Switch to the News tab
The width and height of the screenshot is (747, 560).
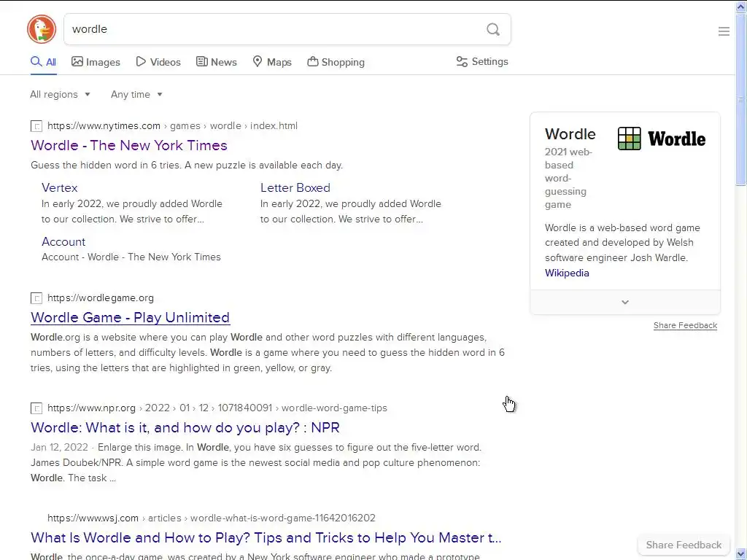216,62
